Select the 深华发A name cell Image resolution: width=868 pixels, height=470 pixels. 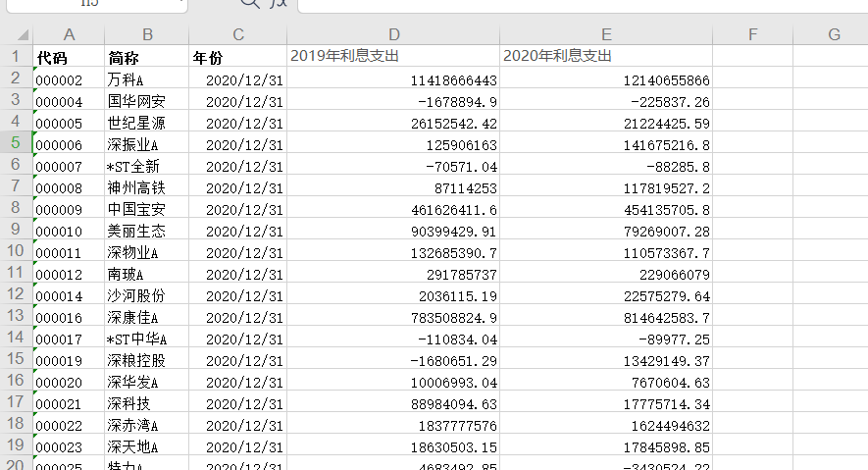(147, 380)
